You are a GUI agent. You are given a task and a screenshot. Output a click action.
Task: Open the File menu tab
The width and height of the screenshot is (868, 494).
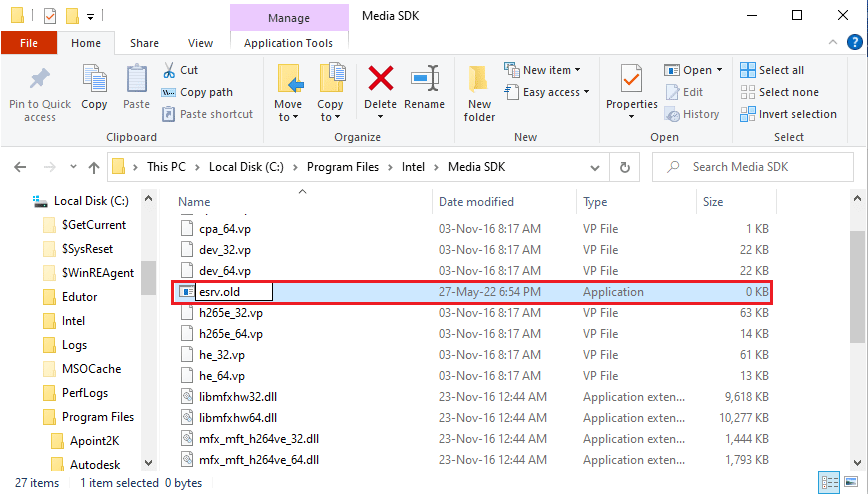point(29,43)
